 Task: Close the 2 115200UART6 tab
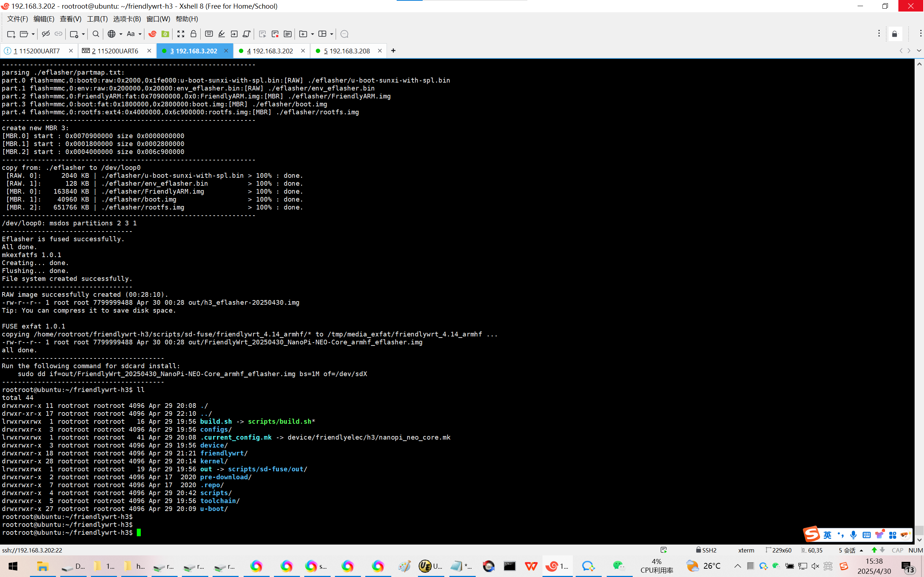[x=149, y=51]
